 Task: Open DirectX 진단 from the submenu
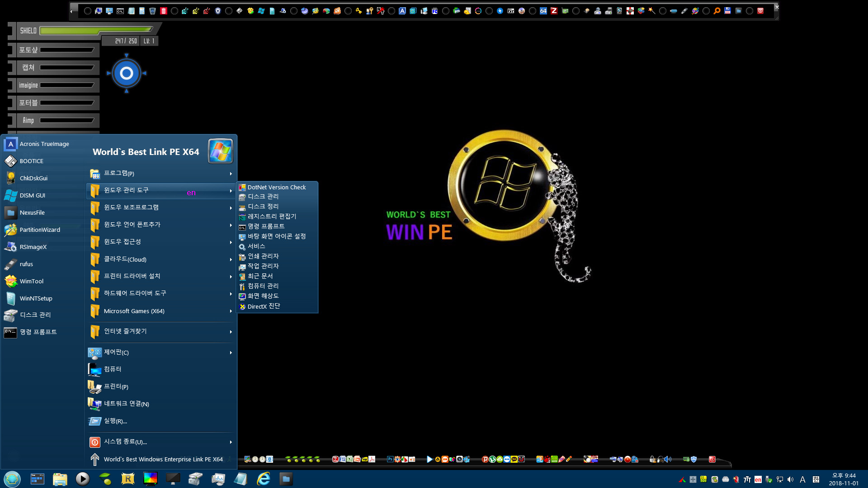[x=277, y=306]
